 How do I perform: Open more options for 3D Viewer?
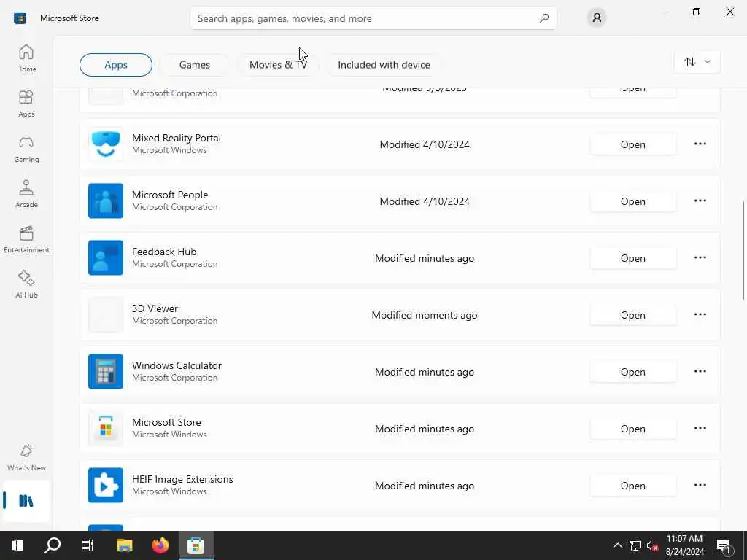coord(700,315)
